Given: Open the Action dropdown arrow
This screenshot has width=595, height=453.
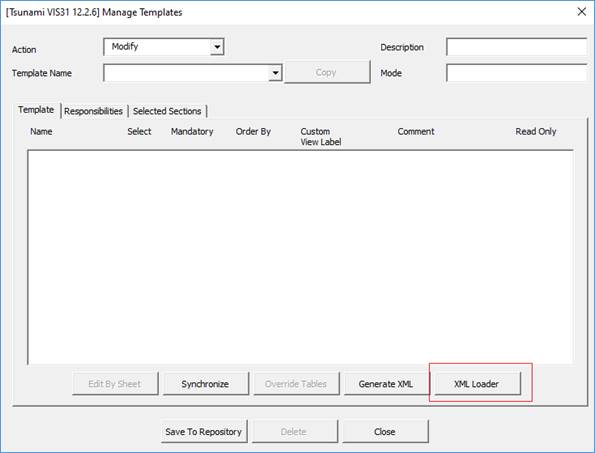Looking at the screenshot, I should point(217,47).
